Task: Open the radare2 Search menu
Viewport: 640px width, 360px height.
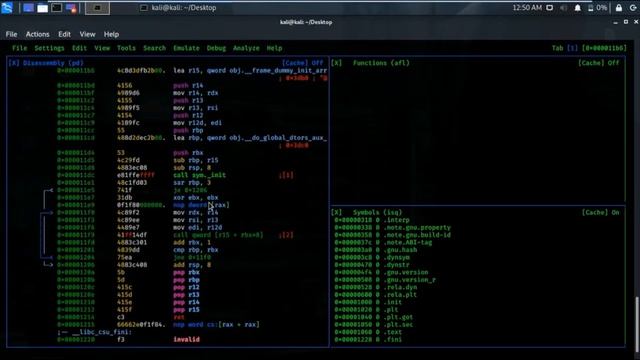Action: pos(154,48)
